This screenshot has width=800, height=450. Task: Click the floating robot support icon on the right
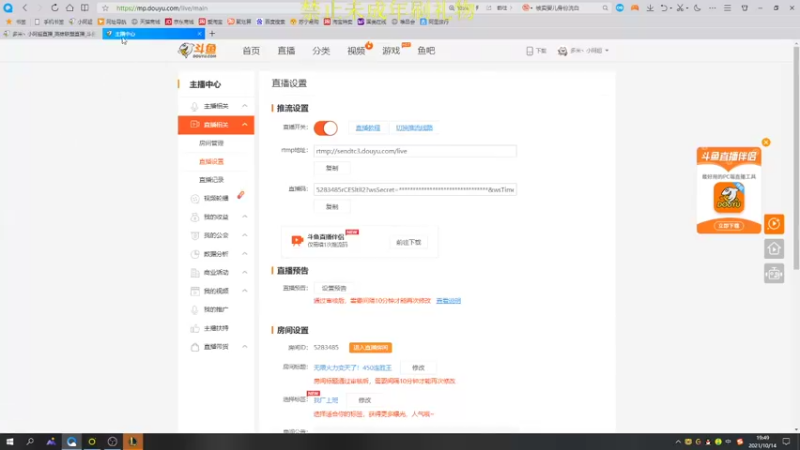click(x=774, y=273)
